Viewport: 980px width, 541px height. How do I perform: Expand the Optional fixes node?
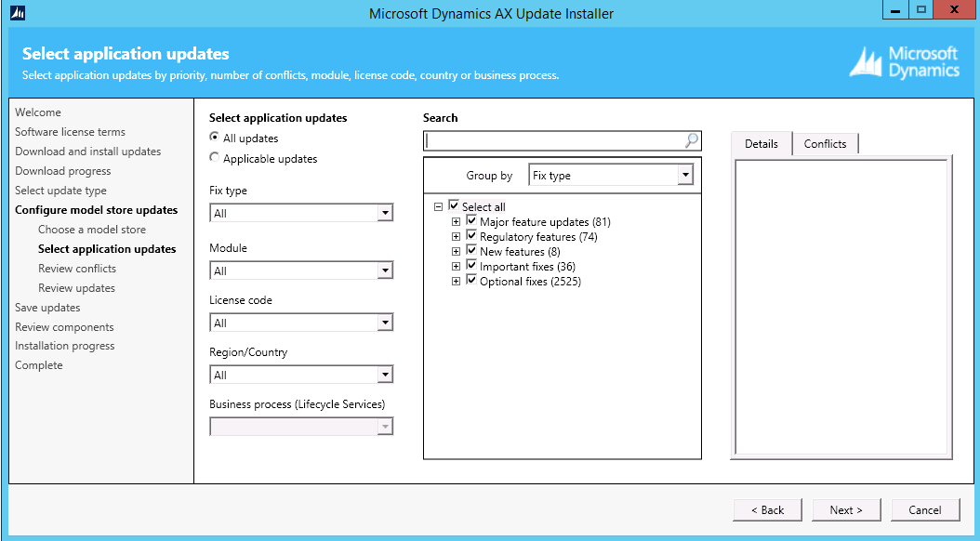[456, 281]
